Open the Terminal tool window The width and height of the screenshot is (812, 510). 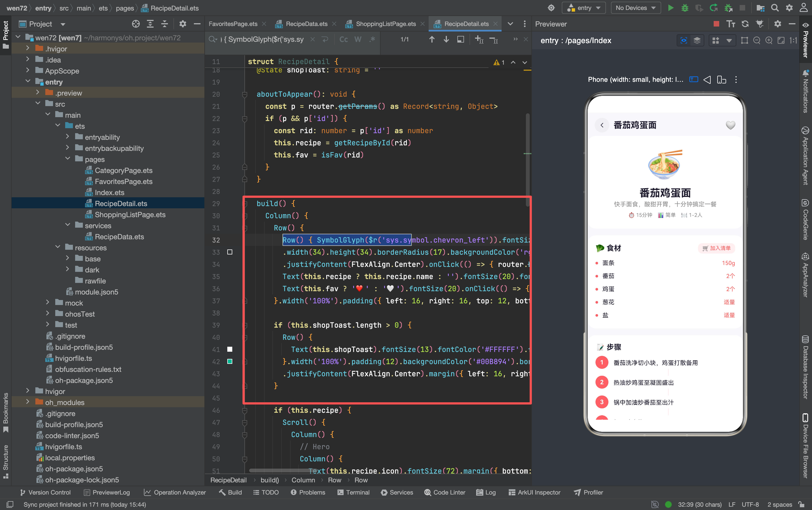pyautogui.click(x=353, y=492)
